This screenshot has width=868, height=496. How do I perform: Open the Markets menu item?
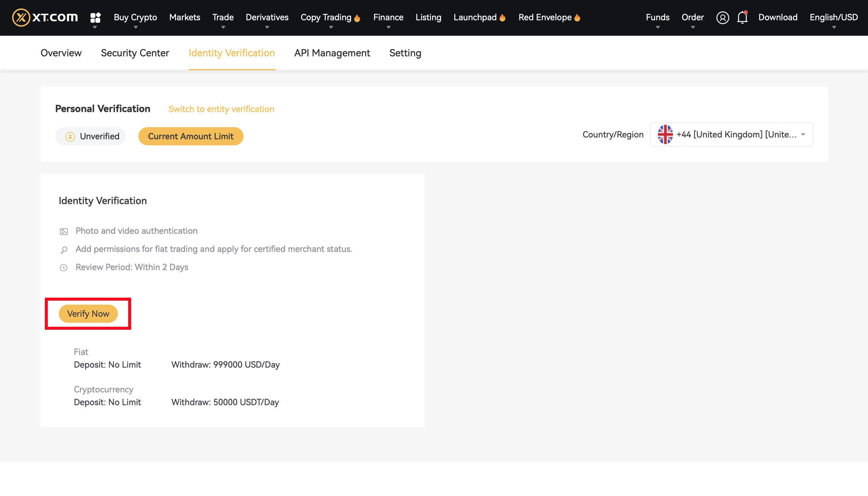185,17
